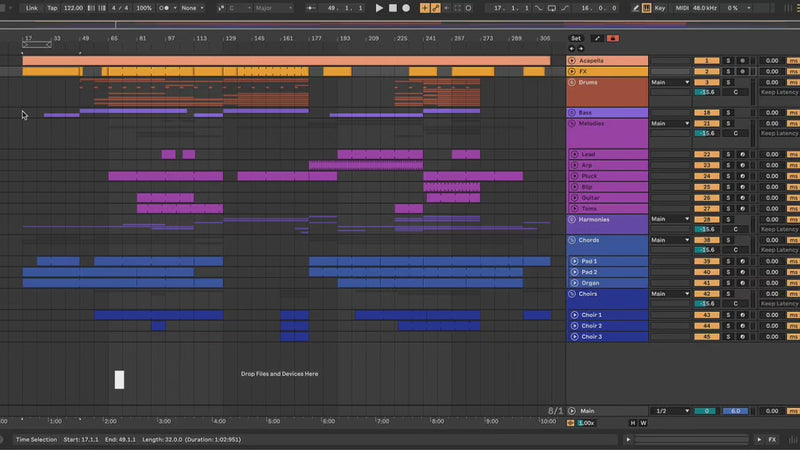
Task: Click the red Lock Envelopes icon
Action: click(612, 38)
